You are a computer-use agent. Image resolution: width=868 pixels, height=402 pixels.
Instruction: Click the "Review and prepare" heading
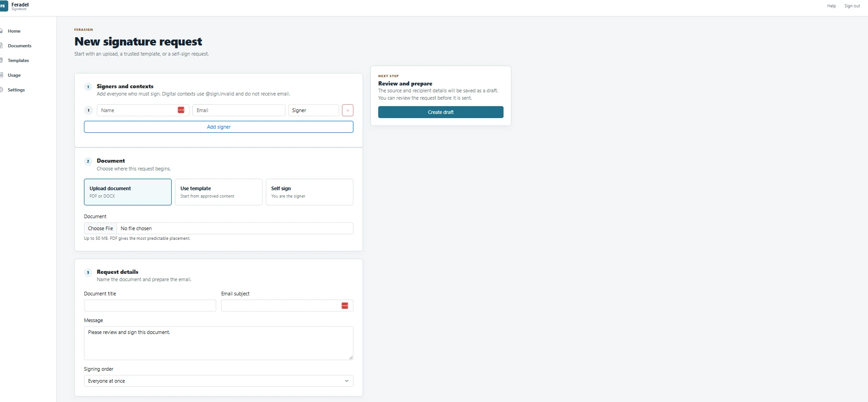coord(405,84)
